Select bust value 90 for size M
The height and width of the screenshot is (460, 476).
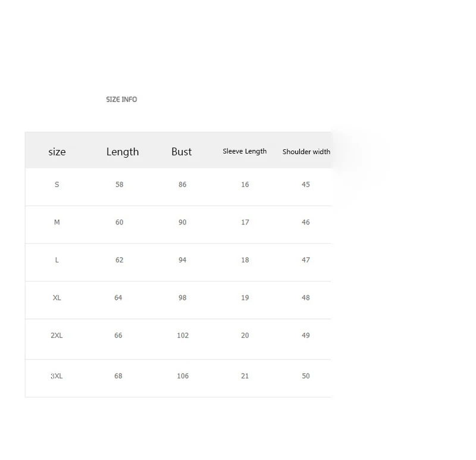[x=183, y=222]
